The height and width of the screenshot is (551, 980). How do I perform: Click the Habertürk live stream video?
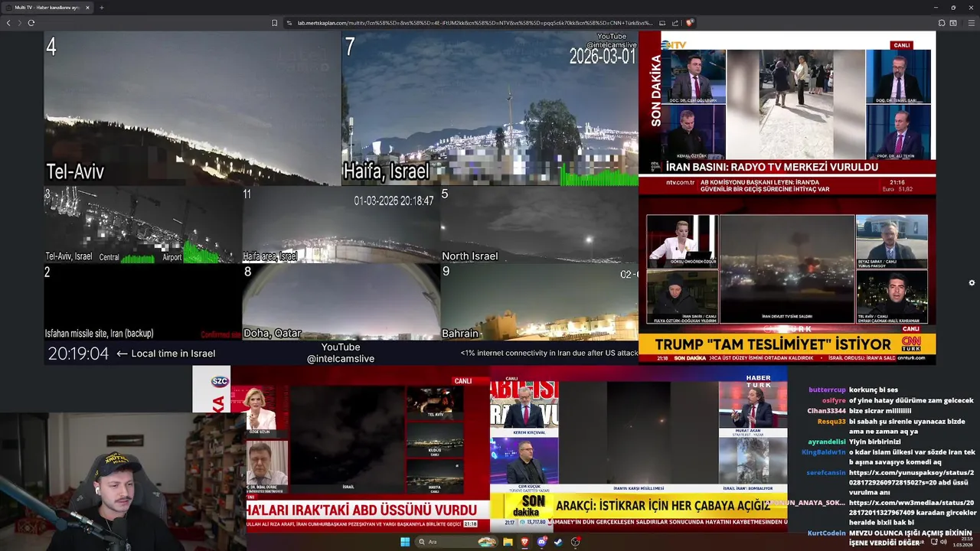pyautogui.click(x=639, y=448)
